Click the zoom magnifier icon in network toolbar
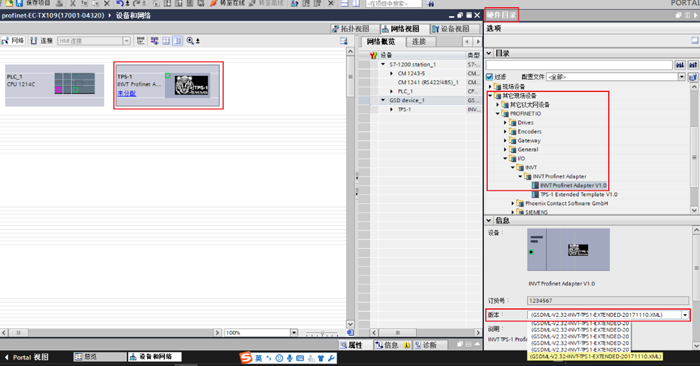This screenshot has height=366, width=700. pos(190,41)
